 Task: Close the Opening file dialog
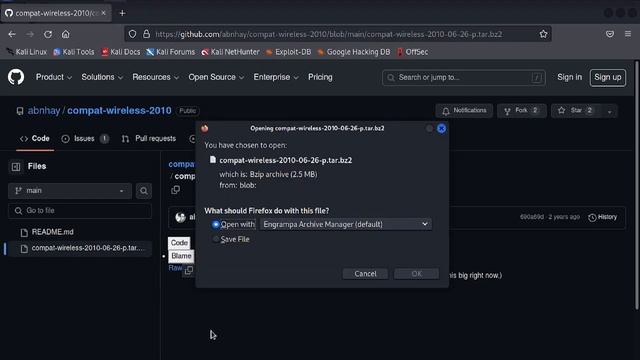441,129
